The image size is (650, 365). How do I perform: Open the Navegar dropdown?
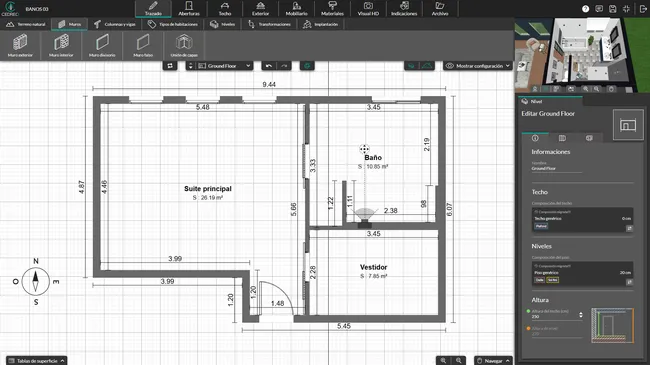tap(493, 360)
